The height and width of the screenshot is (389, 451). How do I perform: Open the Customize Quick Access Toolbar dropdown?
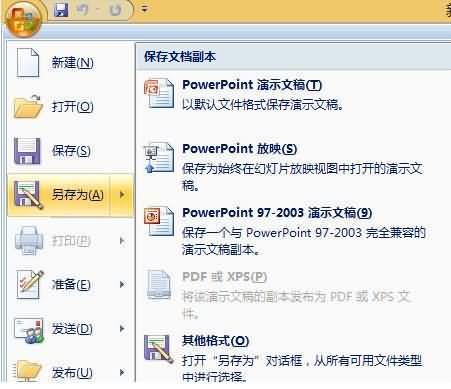(x=144, y=9)
